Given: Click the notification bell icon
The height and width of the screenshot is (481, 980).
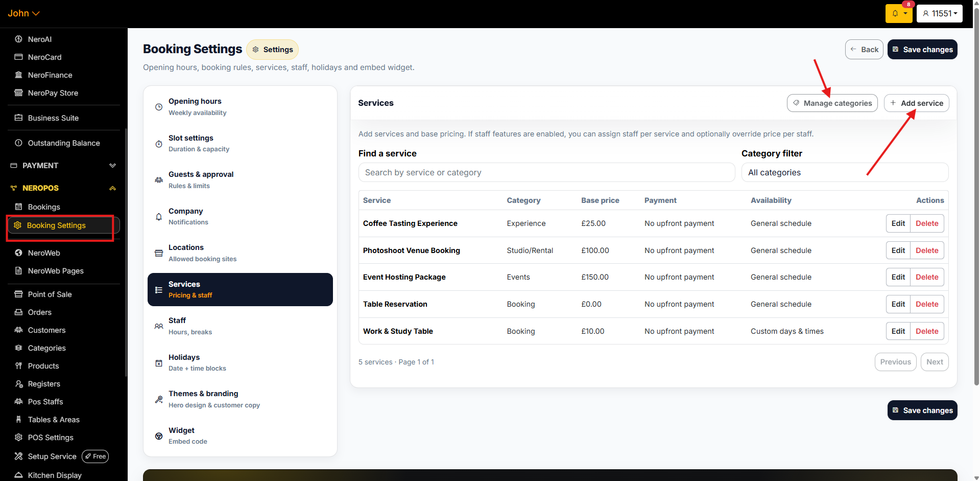Looking at the screenshot, I should (895, 14).
